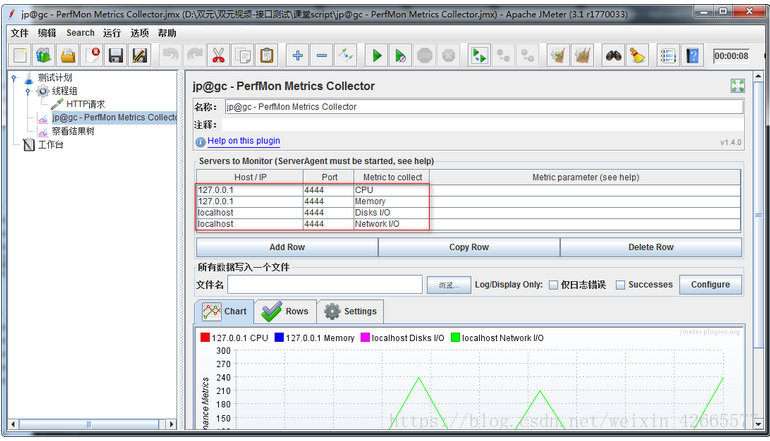Collapse the 线程组 tree node
The height and width of the screenshot is (441, 770).
28,91
